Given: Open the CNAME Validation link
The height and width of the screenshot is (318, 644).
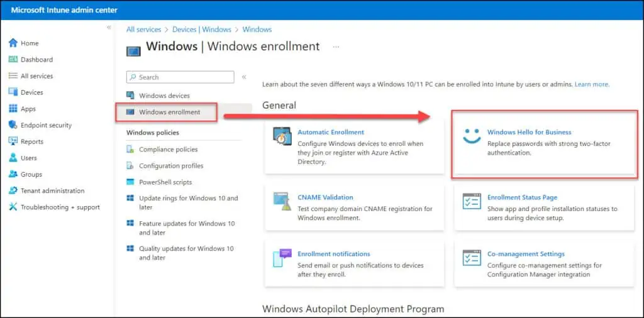Looking at the screenshot, I should click(325, 197).
